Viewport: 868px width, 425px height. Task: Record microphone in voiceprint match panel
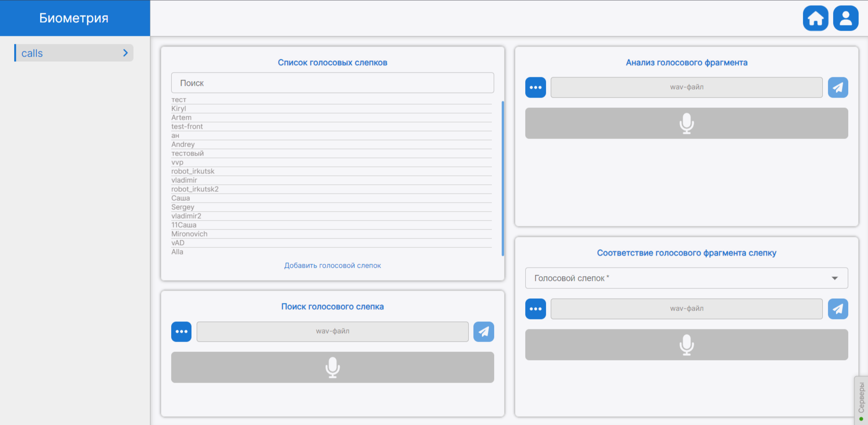tap(686, 345)
